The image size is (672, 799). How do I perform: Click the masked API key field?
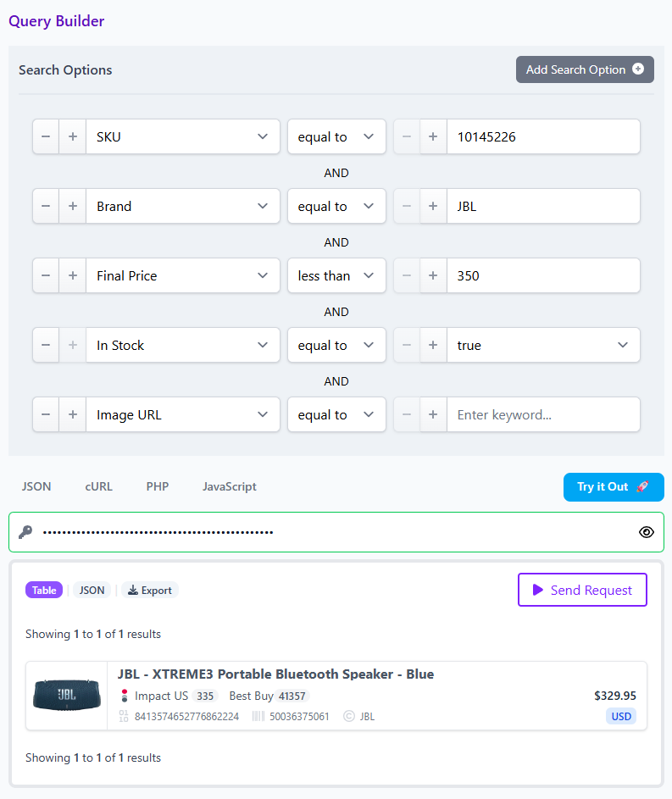click(336, 532)
